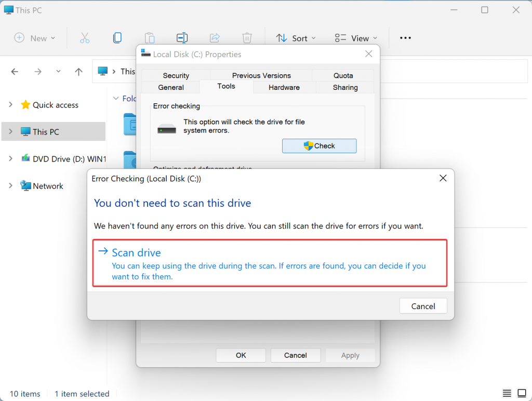Select Quick access in sidebar

click(49, 105)
